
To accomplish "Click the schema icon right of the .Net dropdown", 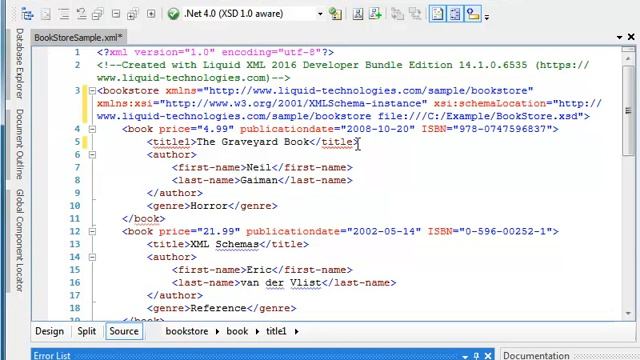I will click(335, 14).
